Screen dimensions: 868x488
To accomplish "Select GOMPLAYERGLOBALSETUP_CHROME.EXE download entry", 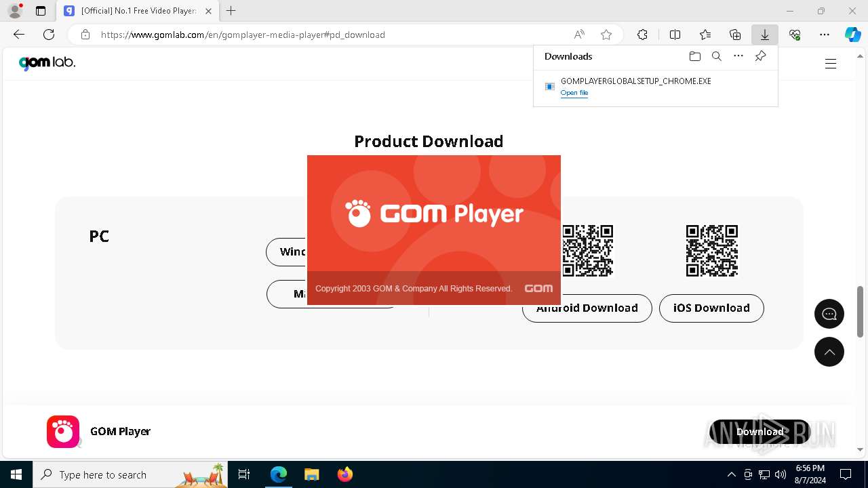I will coord(655,87).
